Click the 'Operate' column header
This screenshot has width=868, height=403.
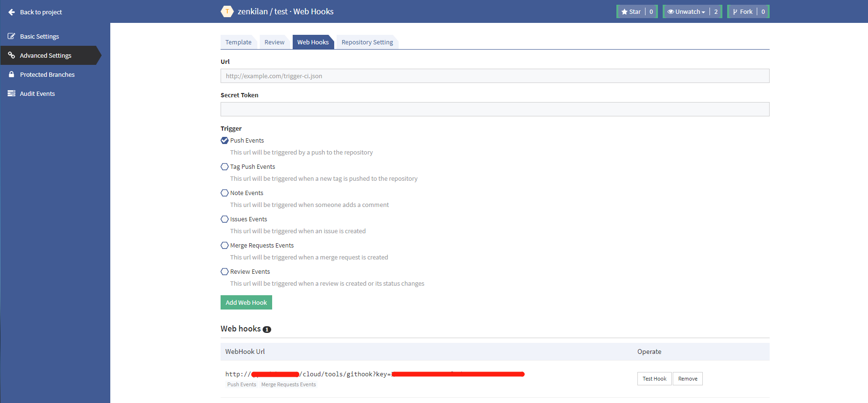649,351
